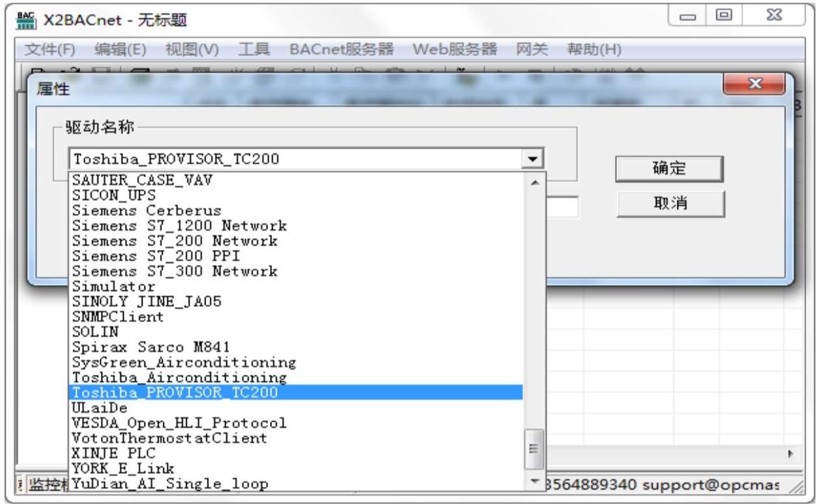
Task: Collapse the driver name combo box arrow
Action: click(x=534, y=159)
